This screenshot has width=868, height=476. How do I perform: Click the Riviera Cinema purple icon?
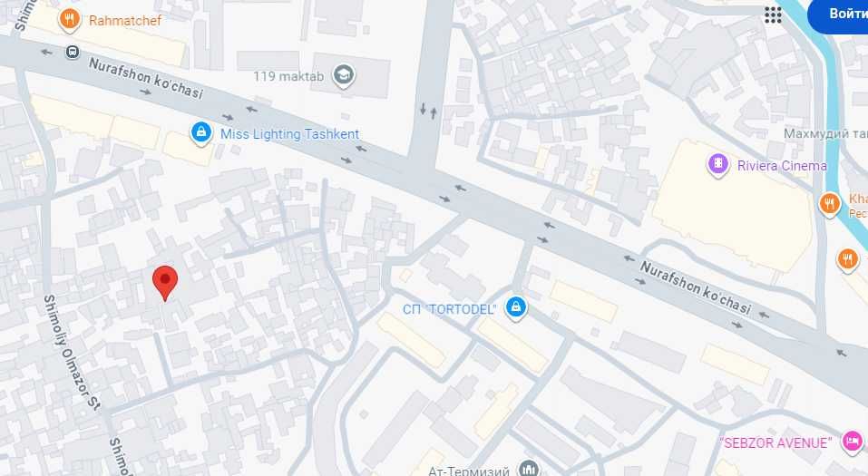point(718,165)
